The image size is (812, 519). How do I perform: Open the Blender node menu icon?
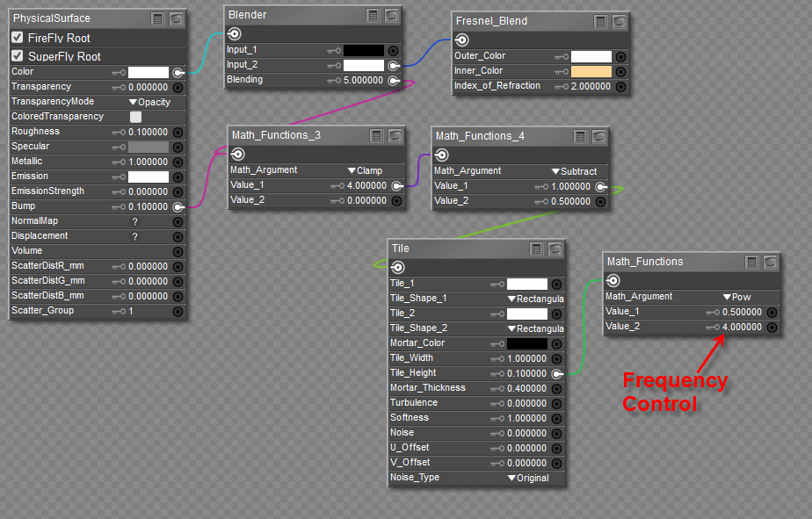[x=373, y=16]
